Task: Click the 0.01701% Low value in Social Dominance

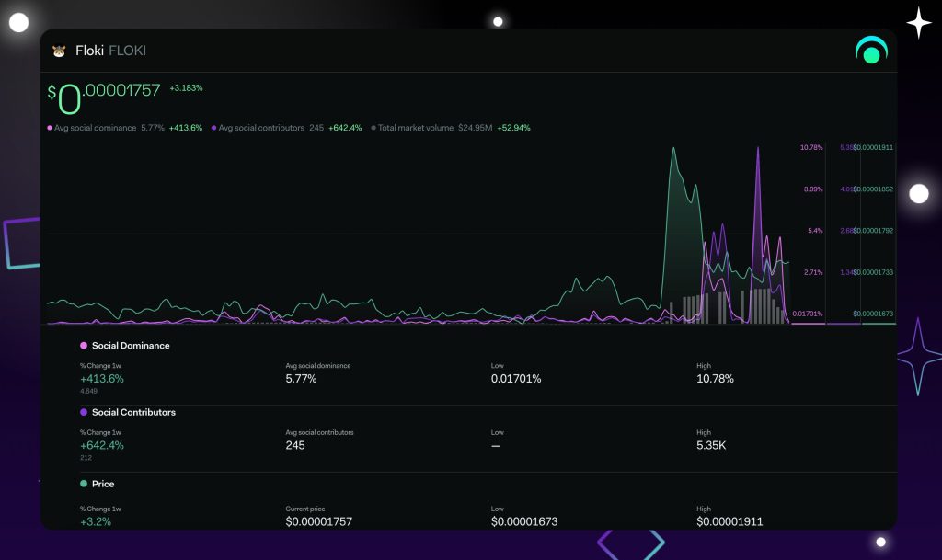Action: tap(516, 379)
